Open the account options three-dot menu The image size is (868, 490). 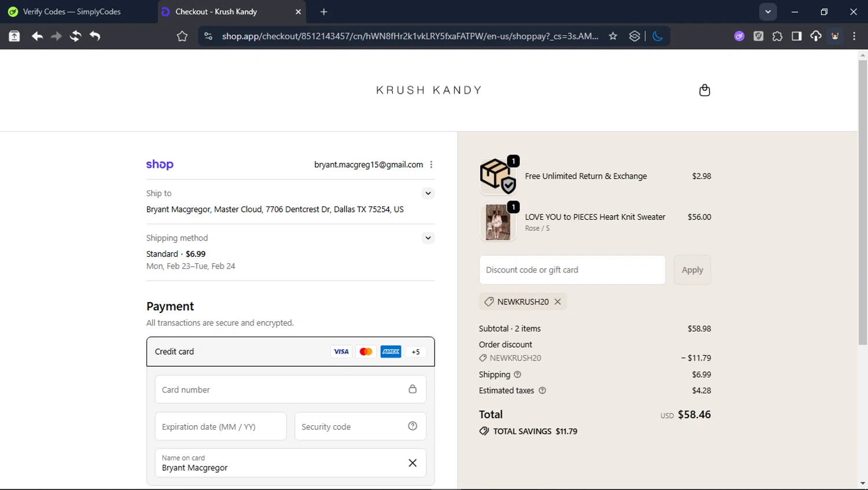(431, 164)
